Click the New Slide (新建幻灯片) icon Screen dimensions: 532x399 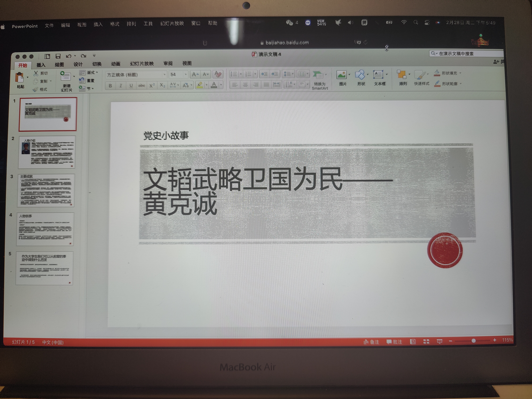[65, 76]
